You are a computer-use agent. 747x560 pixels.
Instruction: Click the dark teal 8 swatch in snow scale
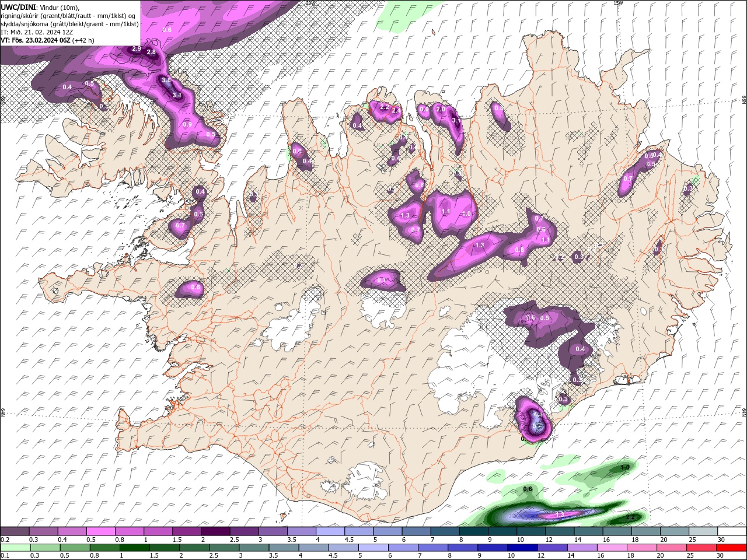(474, 531)
